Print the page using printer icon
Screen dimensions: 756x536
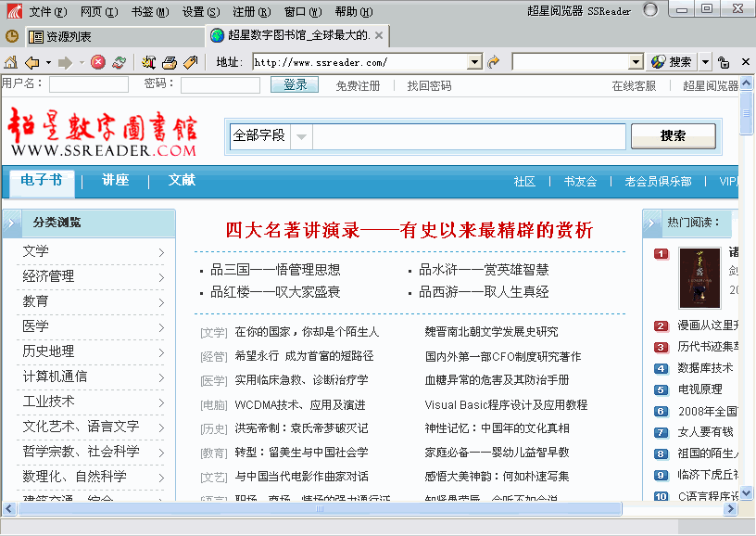[x=170, y=62]
